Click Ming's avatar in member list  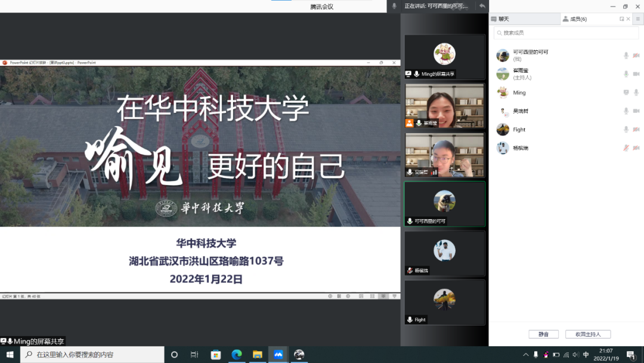point(503,93)
